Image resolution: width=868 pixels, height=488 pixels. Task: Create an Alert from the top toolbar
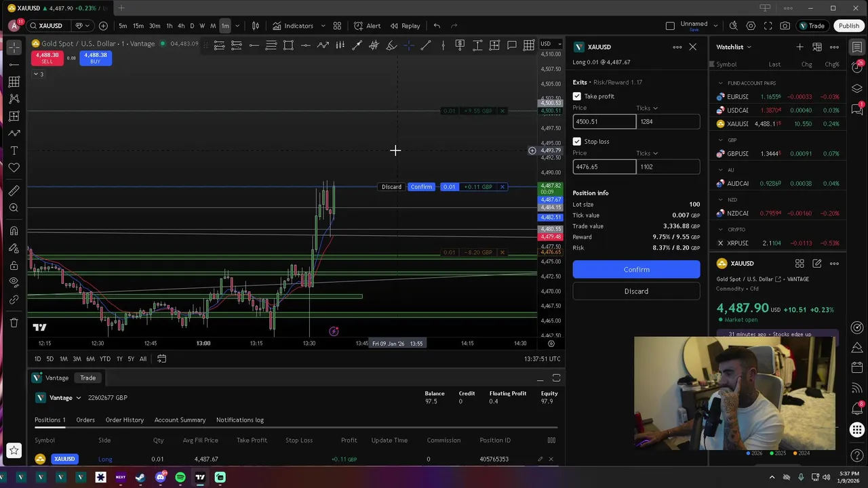point(367,26)
